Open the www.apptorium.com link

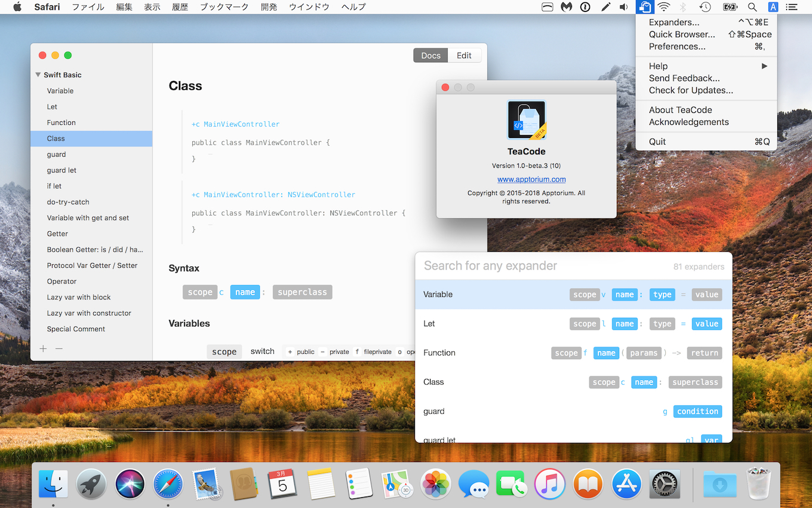[531, 179]
